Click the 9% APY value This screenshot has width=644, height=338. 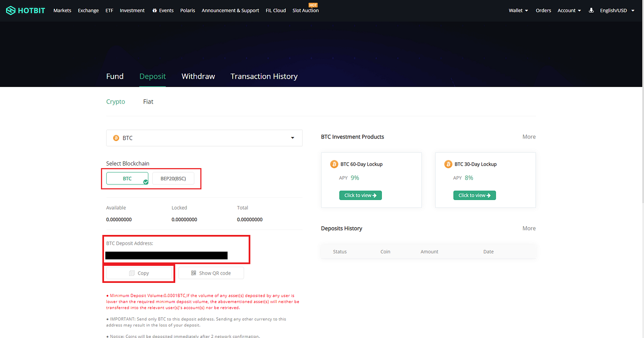pos(355,178)
